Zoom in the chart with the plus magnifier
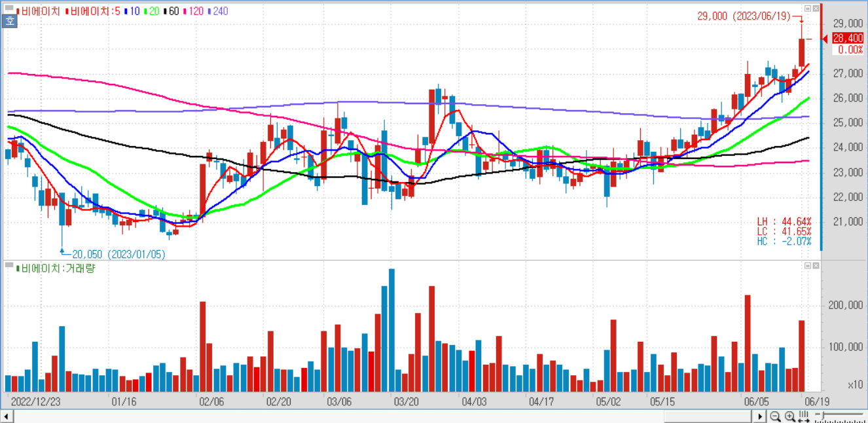 789,416
